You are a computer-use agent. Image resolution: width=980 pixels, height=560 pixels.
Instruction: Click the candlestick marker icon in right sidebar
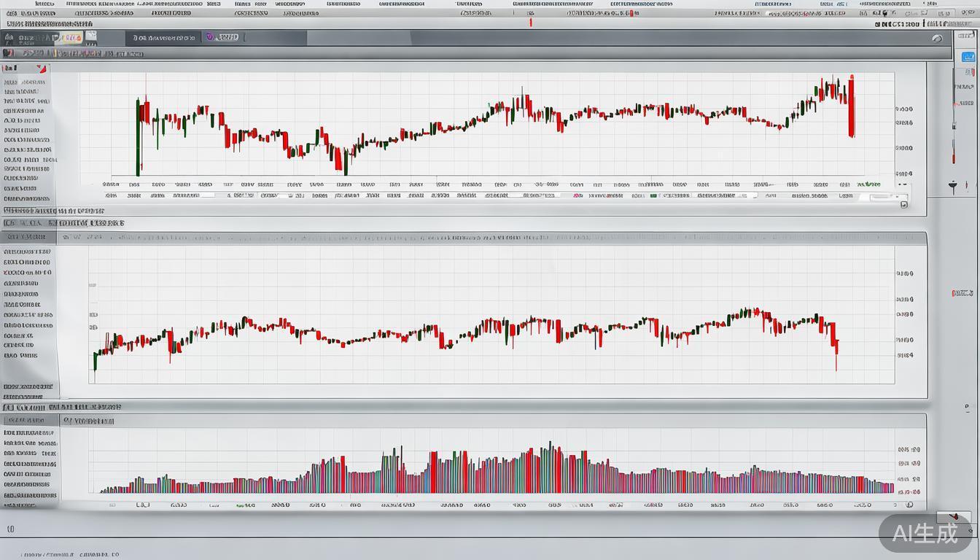click(x=953, y=185)
